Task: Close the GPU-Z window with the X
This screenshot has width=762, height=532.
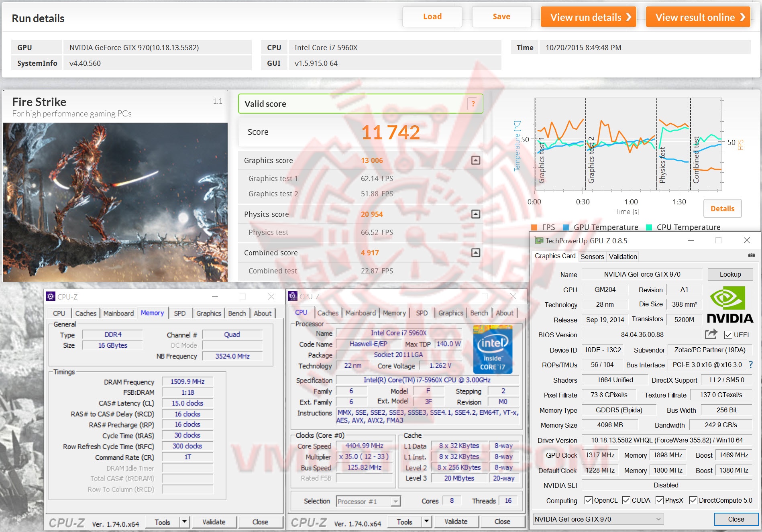Action: [x=747, y=241]
